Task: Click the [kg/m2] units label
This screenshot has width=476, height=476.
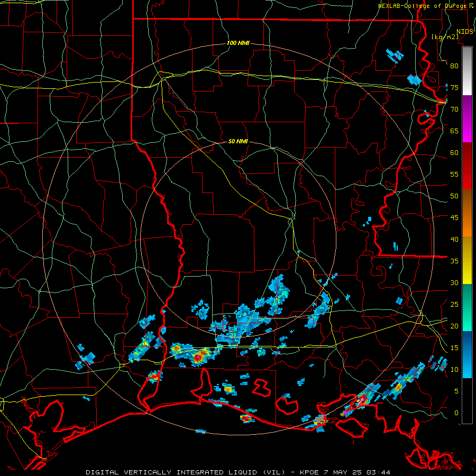Action: 445,37
